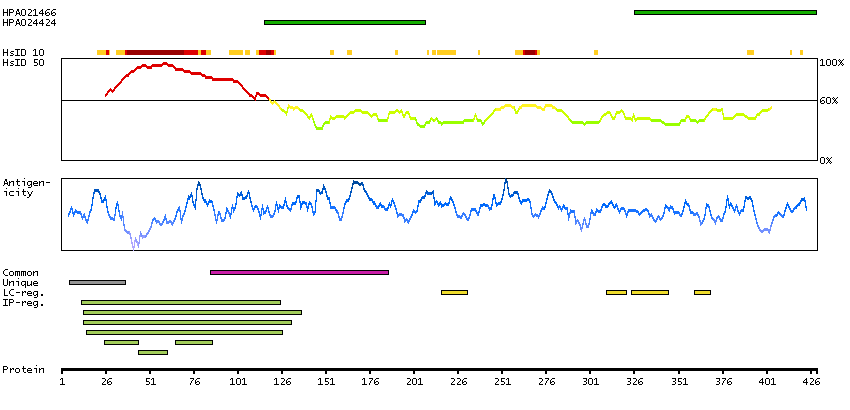
Task: Click the gray Unique region bar
Action: 97,282
